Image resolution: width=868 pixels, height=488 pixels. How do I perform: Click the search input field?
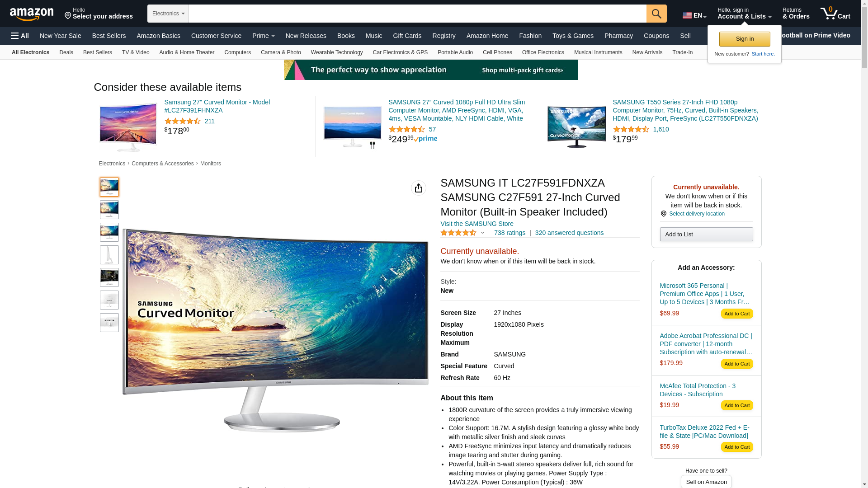pos(417,14)
